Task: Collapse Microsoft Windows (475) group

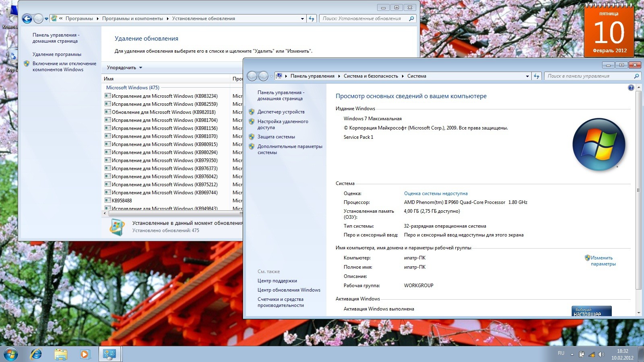Action: 133,88
